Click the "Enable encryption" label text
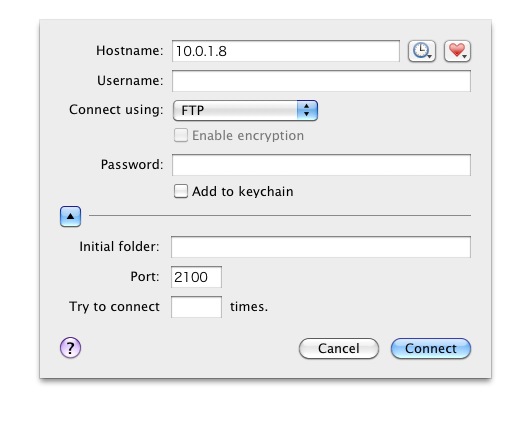Screen dimensions: 531x438 [x=248, y=135]
